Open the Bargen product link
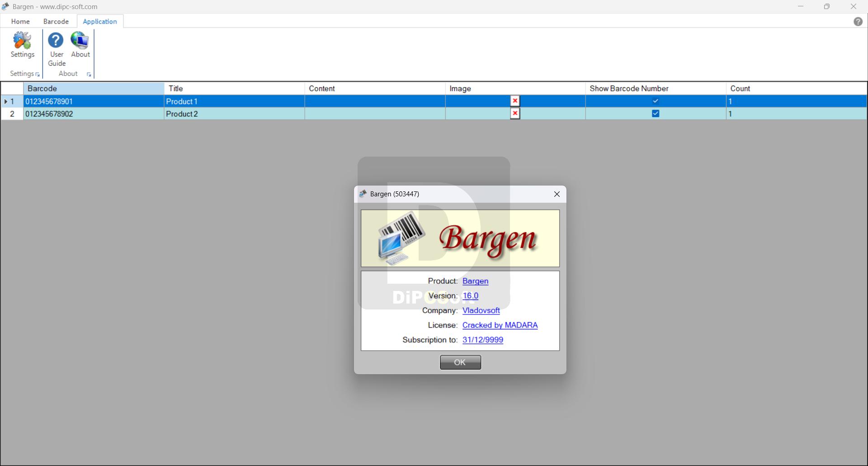This screenshot has width=868, height=466. pyautogui.click(x=475, y=281)
